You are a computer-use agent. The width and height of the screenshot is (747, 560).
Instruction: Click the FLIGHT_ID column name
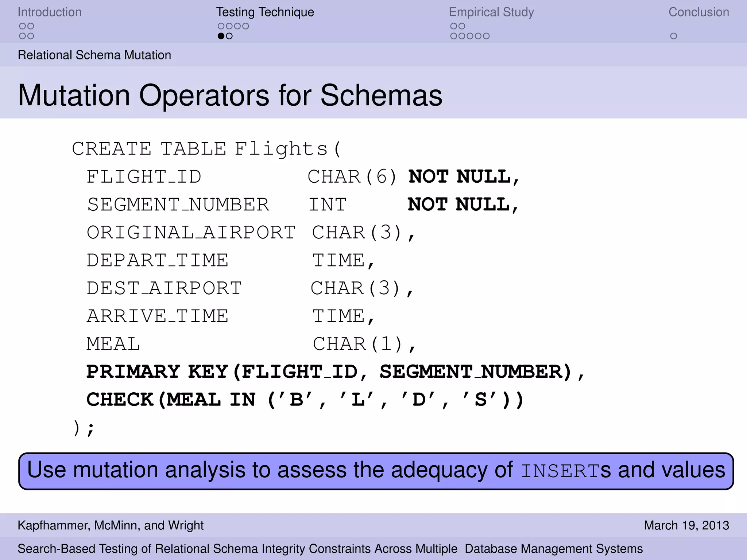144,177
